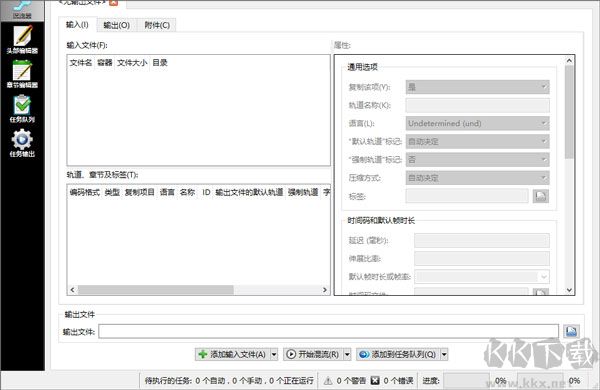
Task: Open the 头部编辑器 (Header editor) tool
Action: (x=22, y=39)
